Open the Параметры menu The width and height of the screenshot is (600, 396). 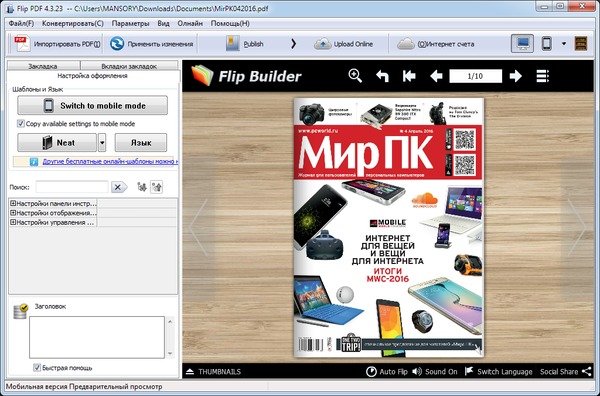coord(130,23)
